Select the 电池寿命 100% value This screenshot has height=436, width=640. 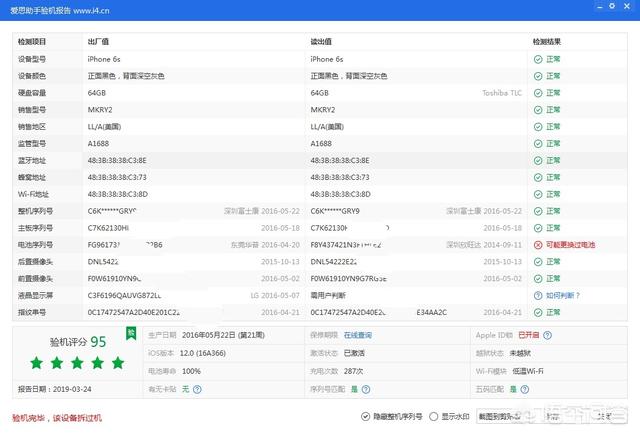pyautogui.click(x=191, y=371)
